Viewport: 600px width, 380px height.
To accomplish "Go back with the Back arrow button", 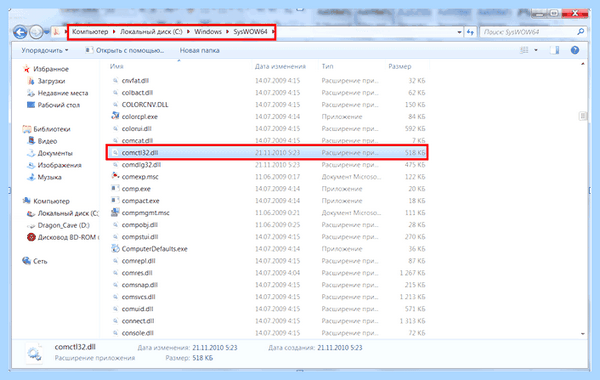I will (x=20, y=32).
